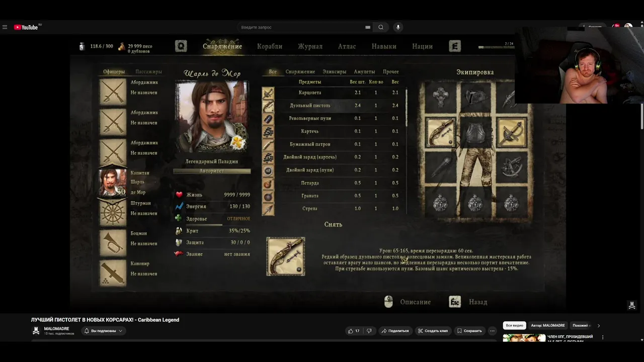
Task: Click the Карцолета item icon
Action: 268,93
